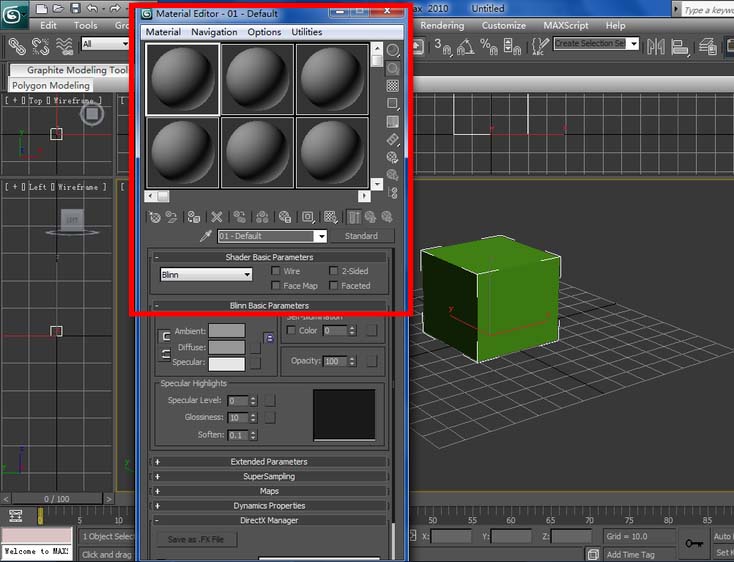
Task: Click the Get Material icon
Action: coord(154,216)
